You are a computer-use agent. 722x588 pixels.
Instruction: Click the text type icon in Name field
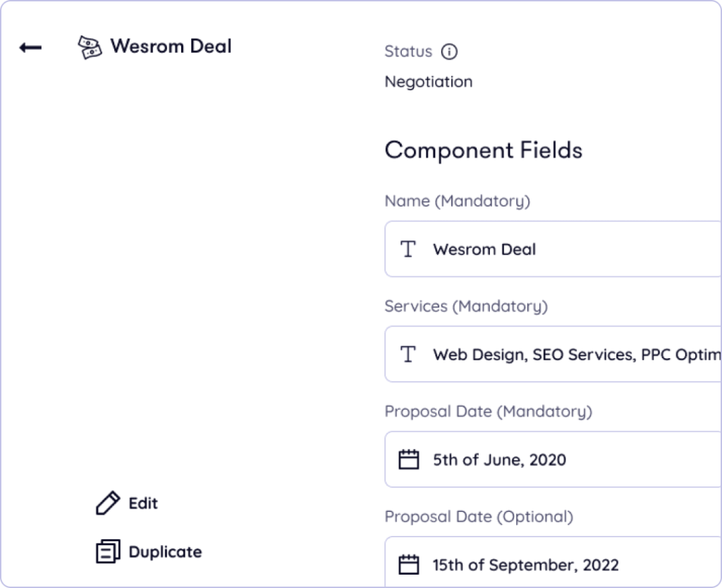coord(408,249)
